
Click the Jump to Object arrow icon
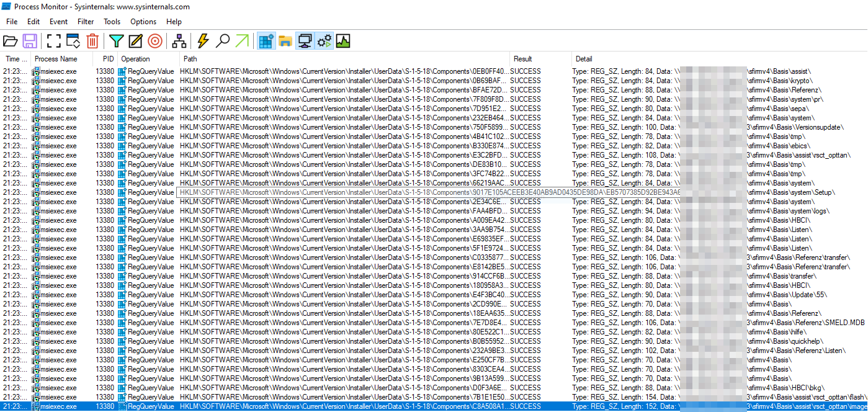(x=242, y=41)
